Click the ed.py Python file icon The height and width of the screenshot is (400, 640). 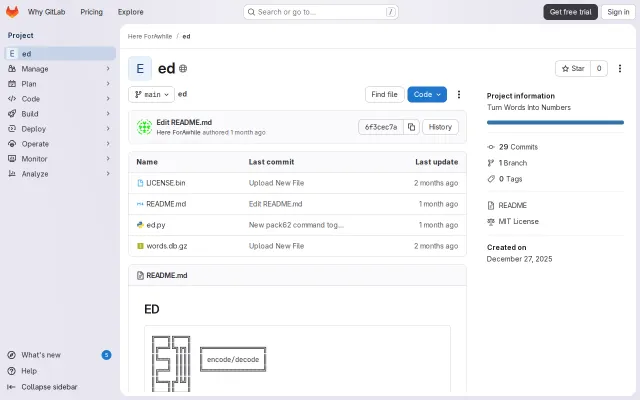[140, 224]
